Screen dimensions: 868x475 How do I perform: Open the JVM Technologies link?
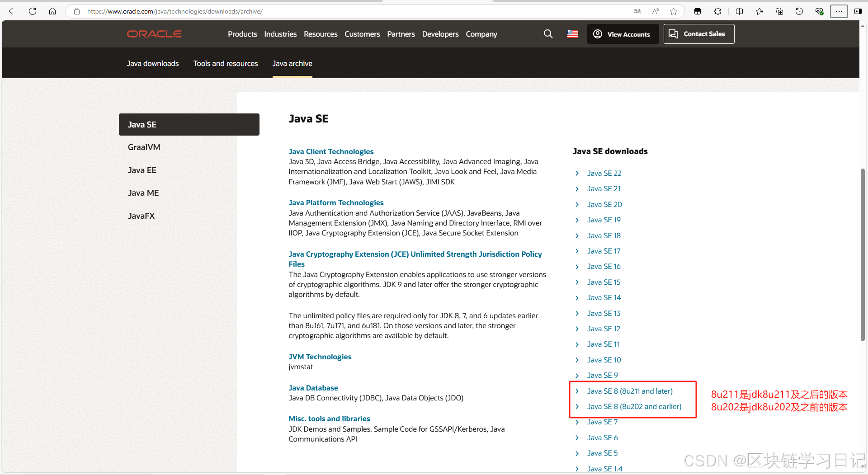[320, 357]
